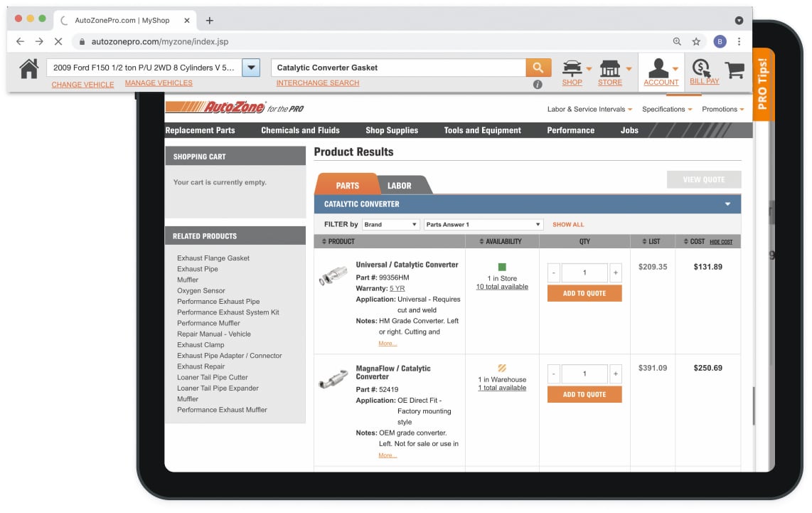Click the search info icon

538,85
